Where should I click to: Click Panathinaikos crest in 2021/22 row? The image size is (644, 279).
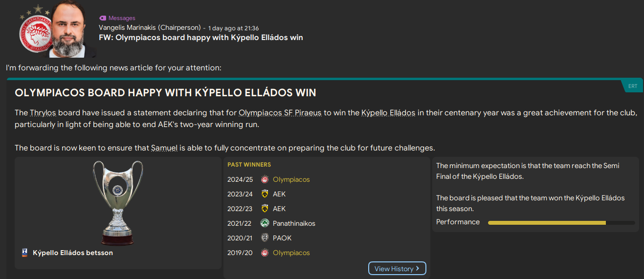[265, 223]
